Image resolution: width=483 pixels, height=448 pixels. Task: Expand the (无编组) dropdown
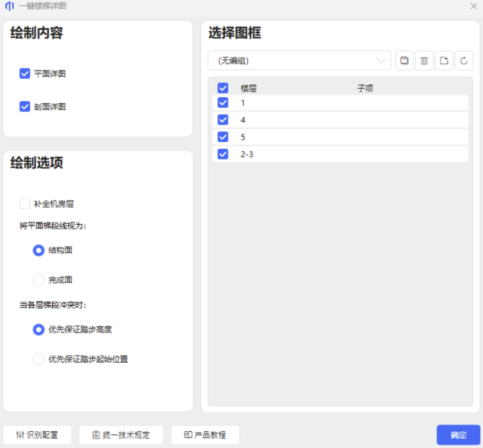(x=299, y=61)
